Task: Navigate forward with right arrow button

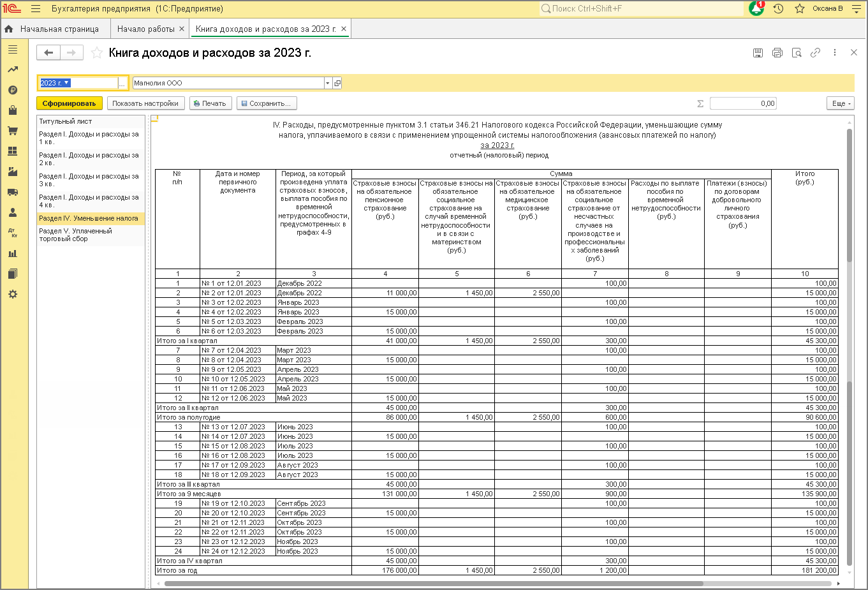Action: (x=72, y=53)
